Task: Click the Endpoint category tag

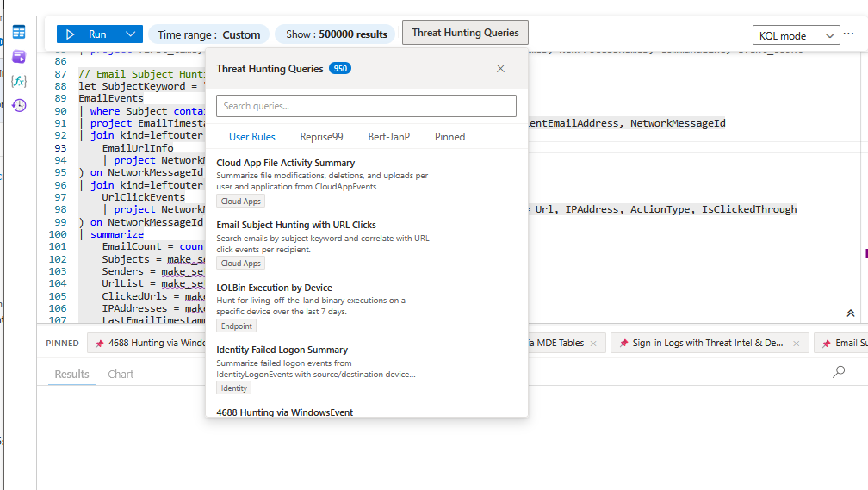Action: pyautogui.click(x=236, y=326)
